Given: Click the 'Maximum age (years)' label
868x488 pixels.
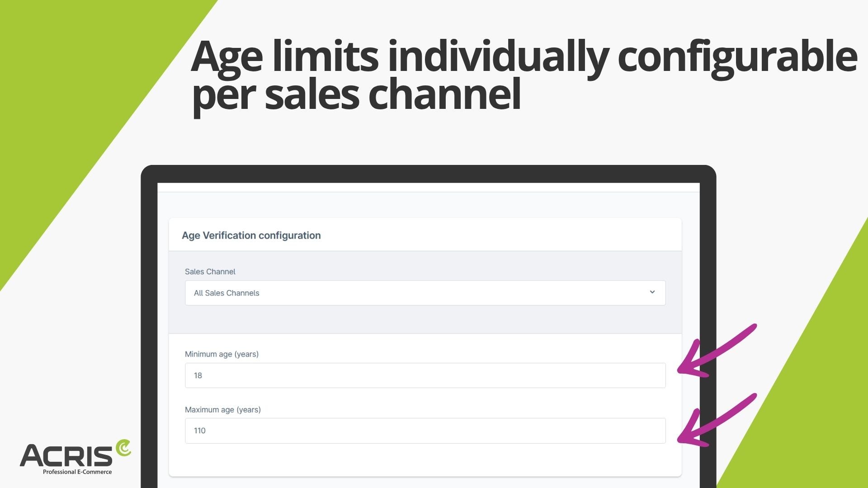Looking at the screenshot, I should 223,410.
